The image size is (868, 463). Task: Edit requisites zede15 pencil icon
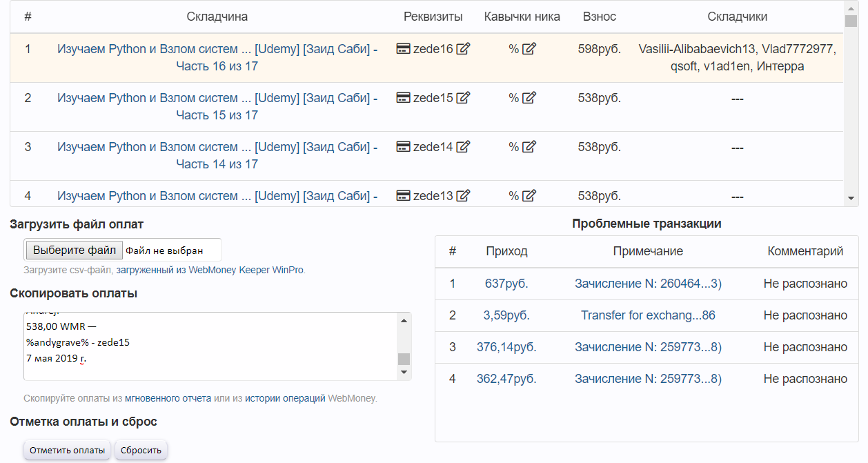click(x=463, y=98)
